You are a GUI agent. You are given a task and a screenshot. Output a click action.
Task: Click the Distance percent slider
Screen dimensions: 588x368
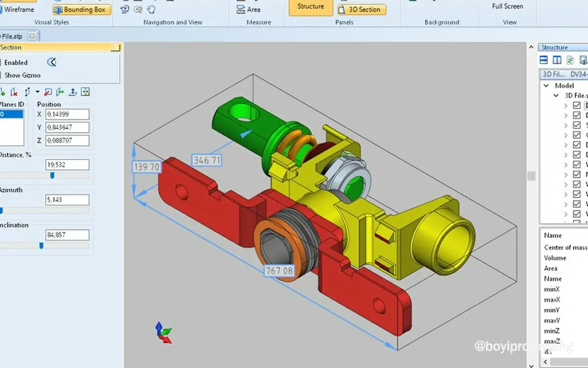(x=52, y=175)
